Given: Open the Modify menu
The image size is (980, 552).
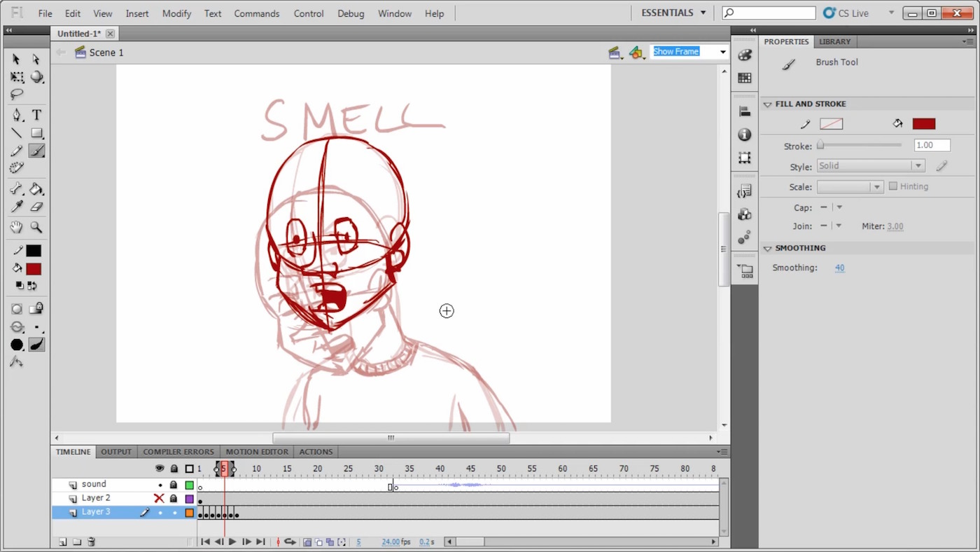Looking at the screenshot, I should (176, 13).
